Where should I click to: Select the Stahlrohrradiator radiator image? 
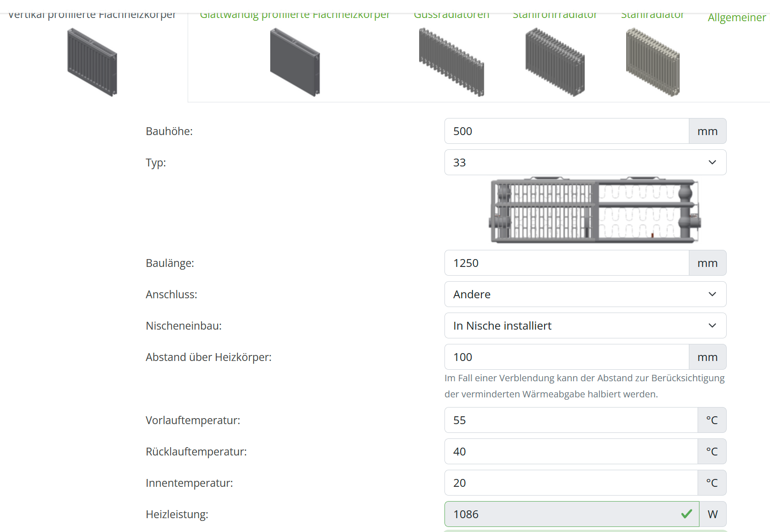(555, 62)
